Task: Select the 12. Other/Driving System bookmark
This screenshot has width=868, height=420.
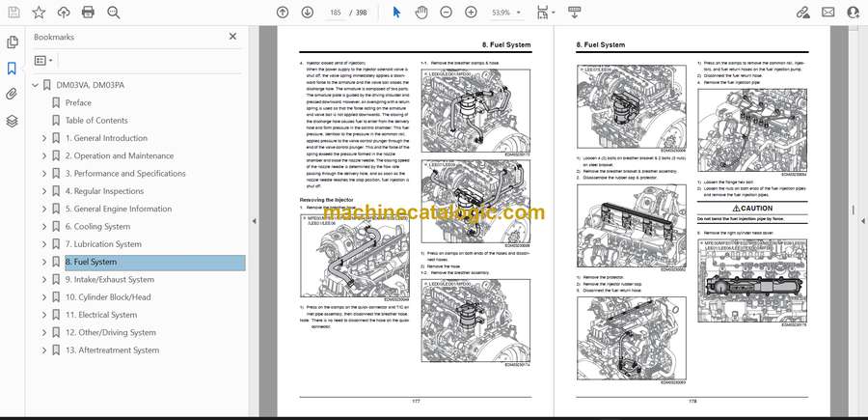Action: click(x=110, y=332)
